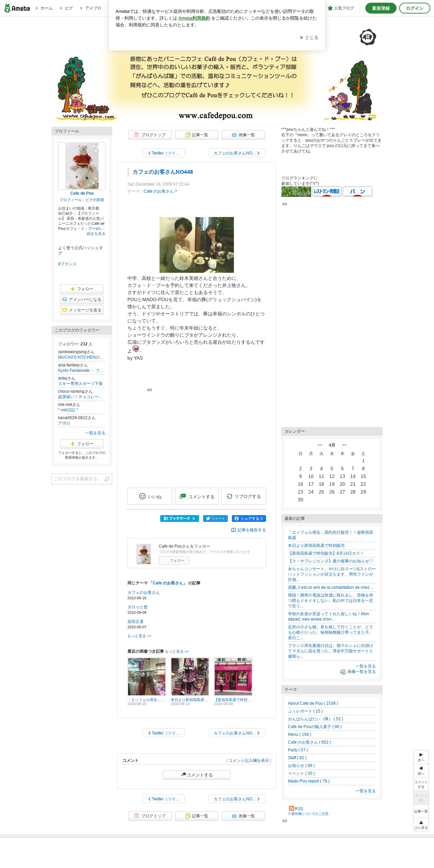Open the ピグ header menu item
Image resolution: width=434 pixels, height=868 pixels.
[67, 8]
